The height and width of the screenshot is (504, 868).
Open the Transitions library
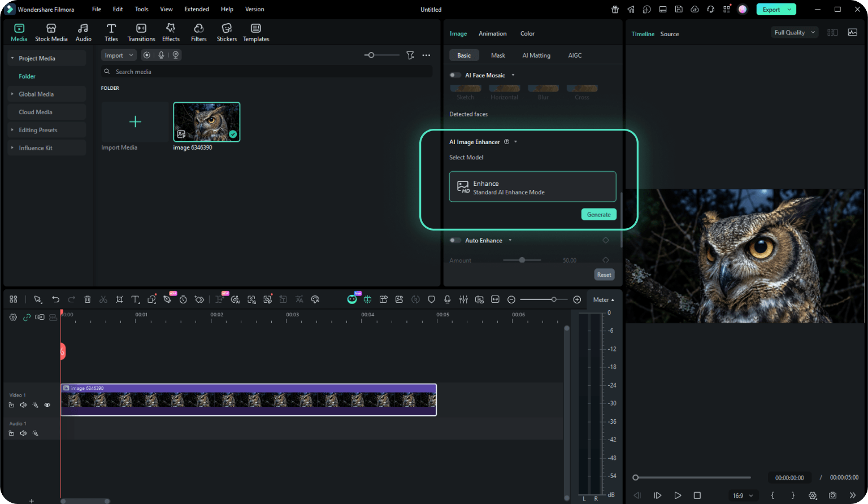pyautogui.click(x=141, y=32)
